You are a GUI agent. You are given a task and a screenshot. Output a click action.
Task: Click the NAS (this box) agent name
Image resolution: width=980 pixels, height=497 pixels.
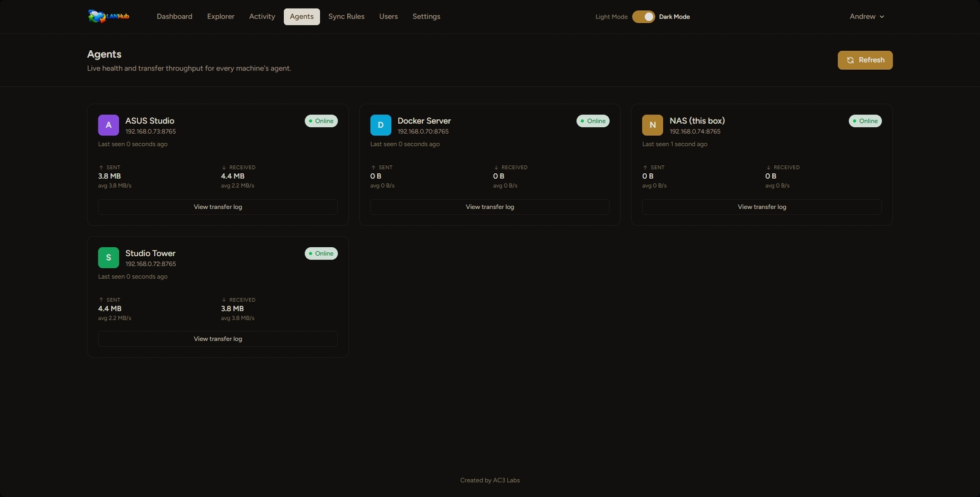pyautogui.click(x=697, y=121)
